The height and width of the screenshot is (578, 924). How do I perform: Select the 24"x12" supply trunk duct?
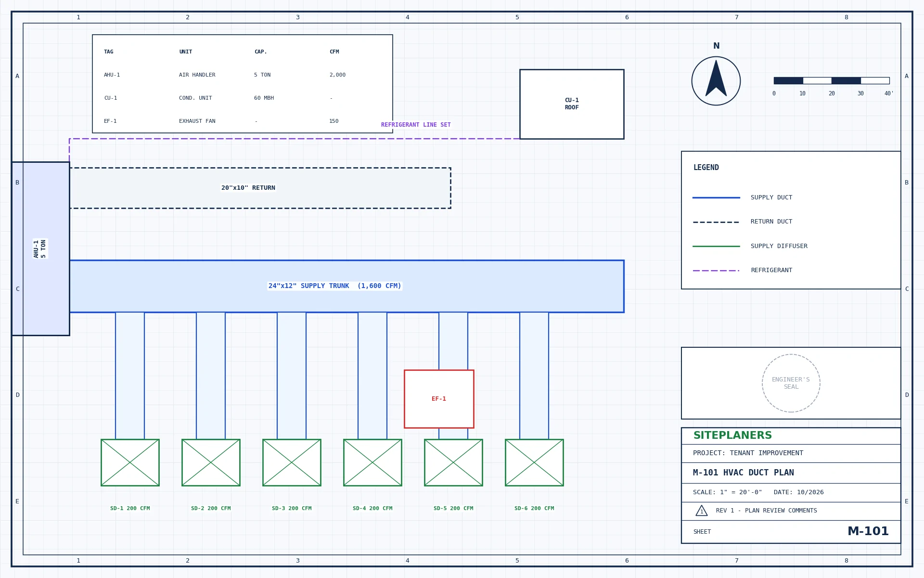346,286
